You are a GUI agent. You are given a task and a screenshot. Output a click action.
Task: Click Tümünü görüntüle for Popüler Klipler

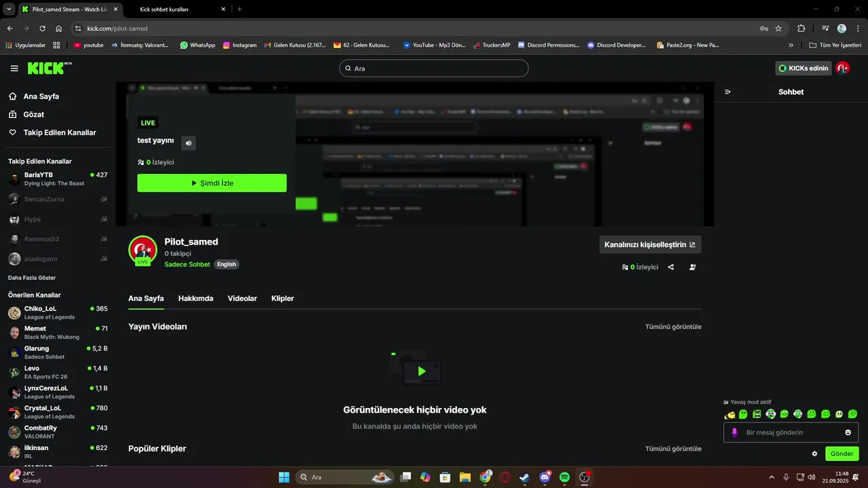pos(673,449)
